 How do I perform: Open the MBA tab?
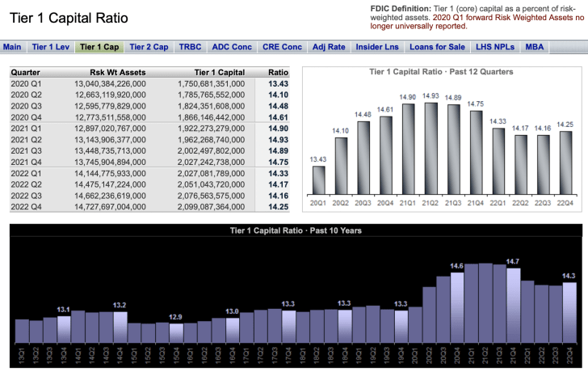(x=535, y=47)
